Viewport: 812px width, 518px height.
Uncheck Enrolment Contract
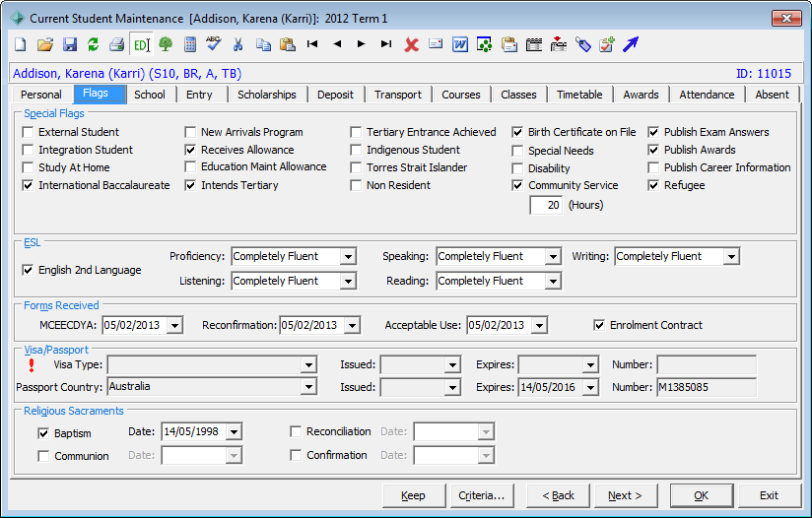coord(599,326)
